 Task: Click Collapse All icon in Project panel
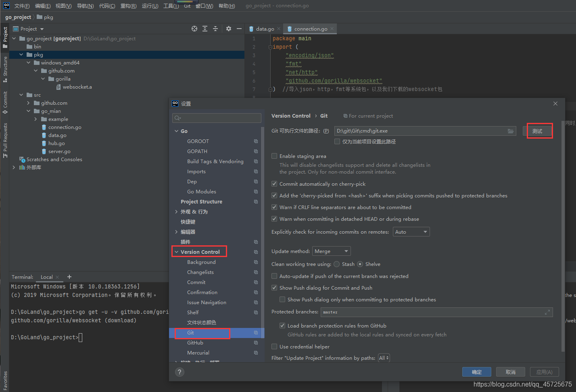pyautogui.click(x=215, y=29)
